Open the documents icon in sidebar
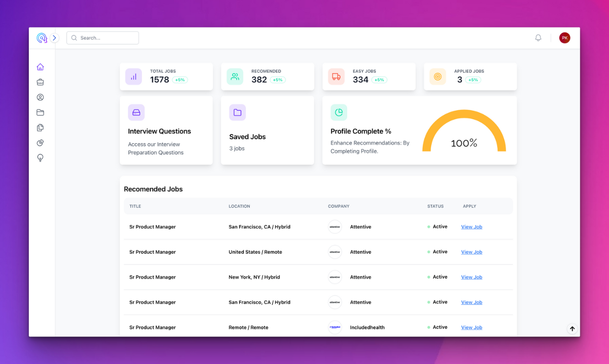Screen dimensions: 609x364 [40, 128]
